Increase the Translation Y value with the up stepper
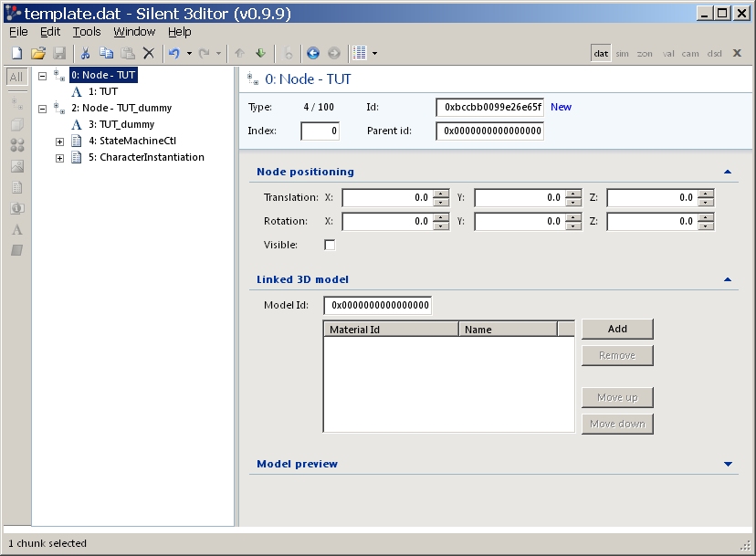The image size is (756, 556). tap(573, 194)
